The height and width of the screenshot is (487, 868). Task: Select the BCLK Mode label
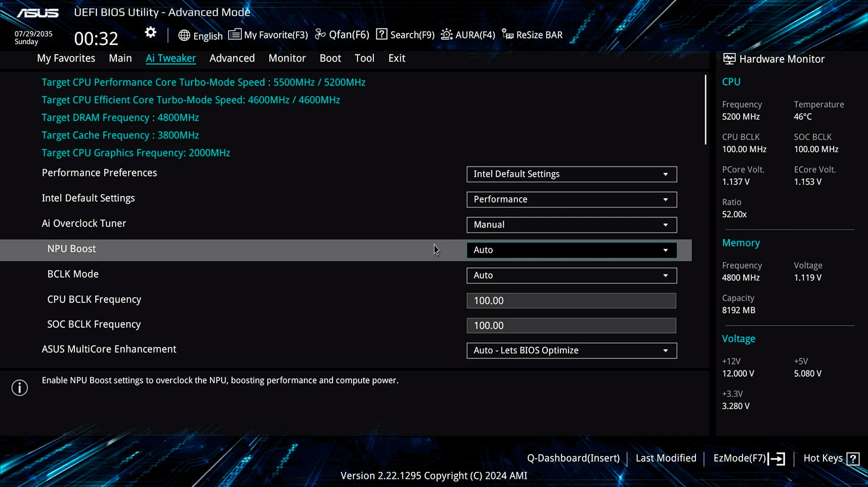[73, 274]
